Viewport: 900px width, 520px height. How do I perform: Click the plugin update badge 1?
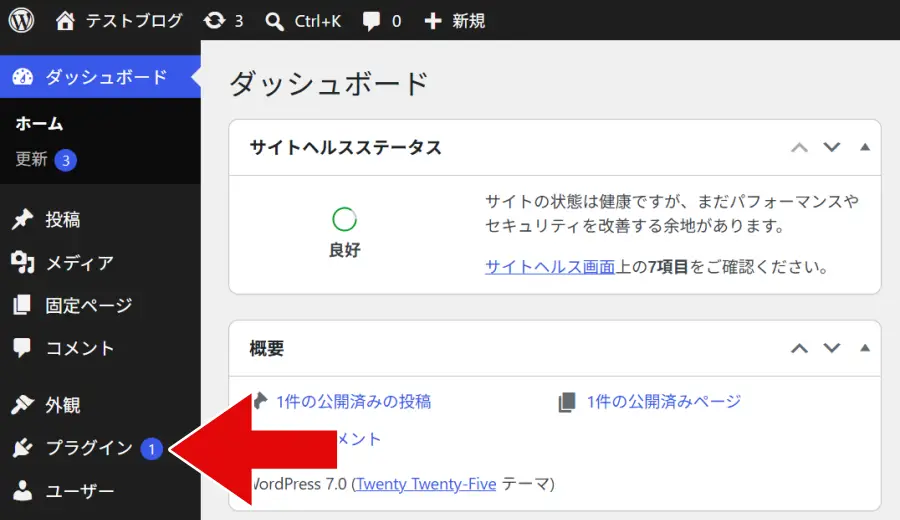click(x=152, y=449)
